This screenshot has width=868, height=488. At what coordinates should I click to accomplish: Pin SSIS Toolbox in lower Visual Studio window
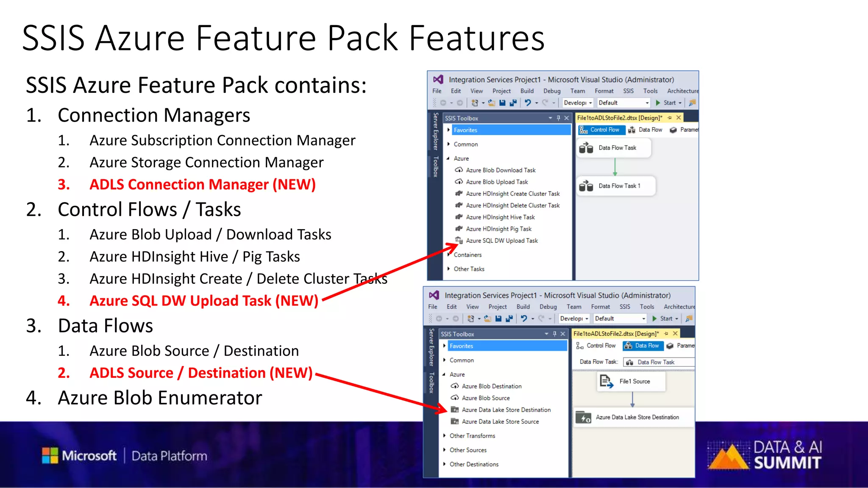tap(554, 334)
